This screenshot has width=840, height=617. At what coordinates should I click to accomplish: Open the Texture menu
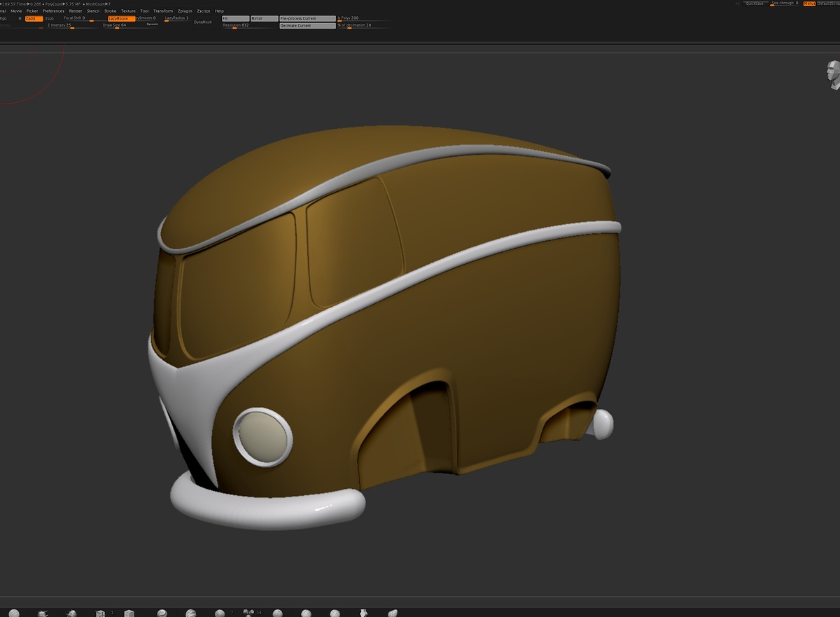(x=128, y=11)
